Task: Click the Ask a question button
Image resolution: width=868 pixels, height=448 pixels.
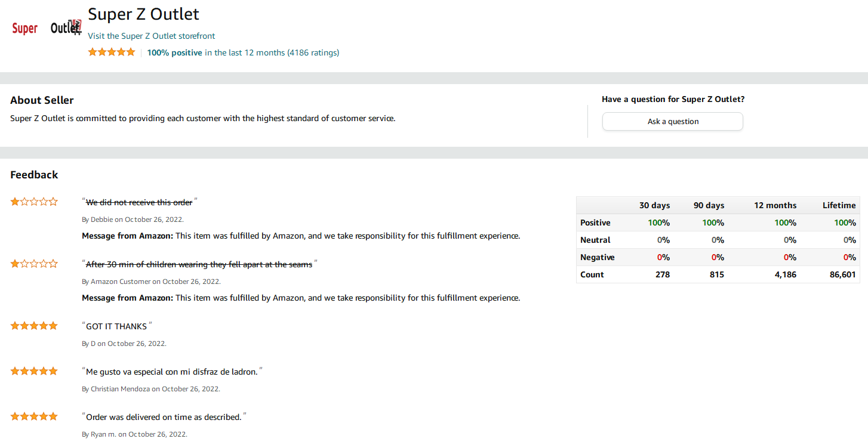Action: coord(673,121)
